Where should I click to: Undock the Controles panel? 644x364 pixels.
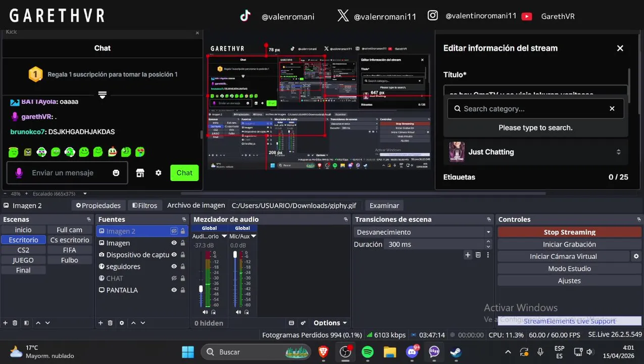[x=638, y=219]
